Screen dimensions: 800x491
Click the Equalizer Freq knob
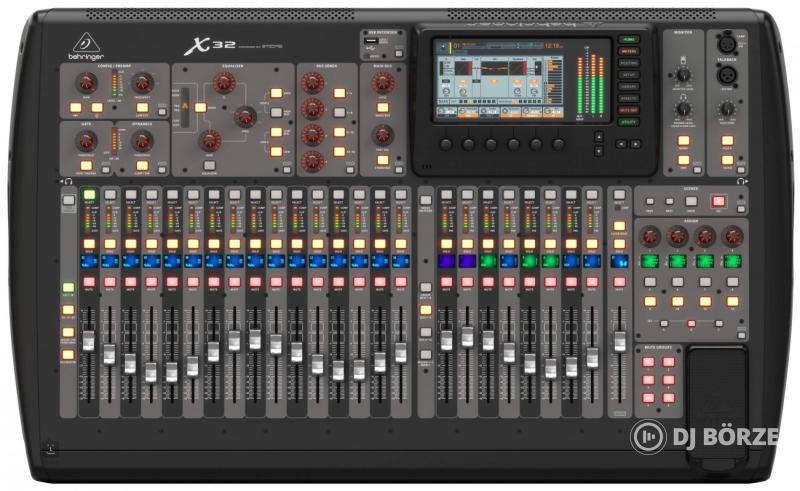click(245, 116)
